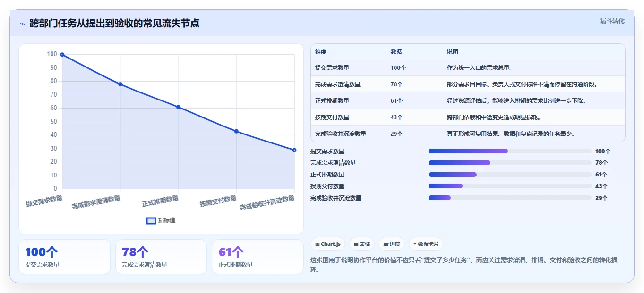Click the 按期交付数量 x-axis label on chart
644x293 pixels.
point(218,201)
